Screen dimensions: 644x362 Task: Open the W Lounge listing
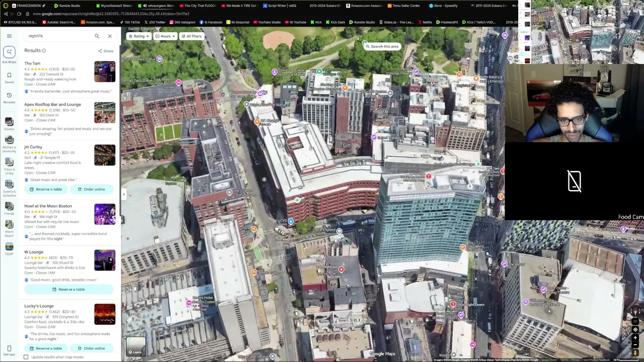[x=34, y=252]
